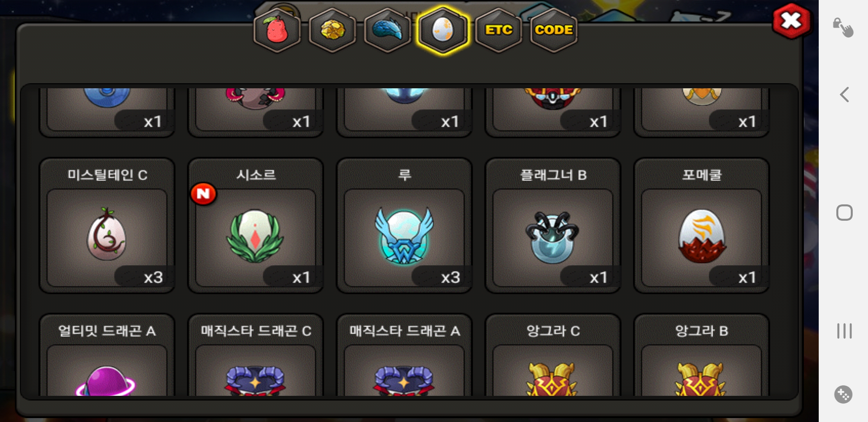Open the food fruit inventory tab
Viewport: 868px width, 422px height.
coord(277,30)
